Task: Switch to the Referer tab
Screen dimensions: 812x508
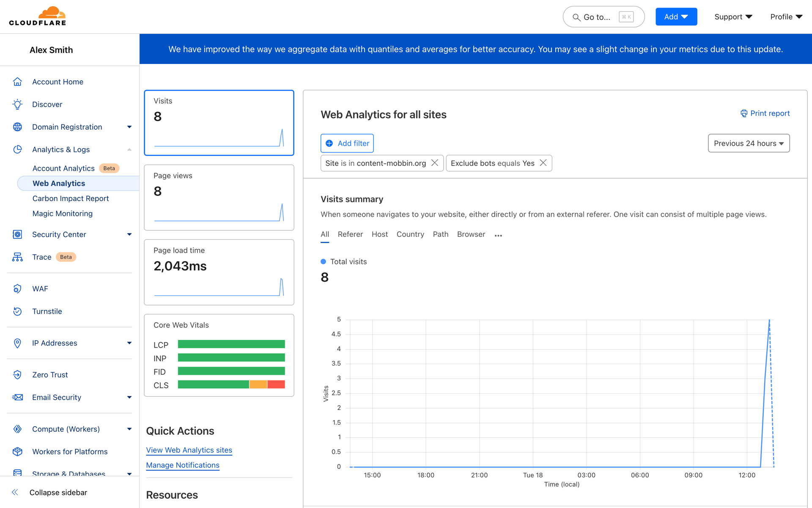Action: coord(350,235)
